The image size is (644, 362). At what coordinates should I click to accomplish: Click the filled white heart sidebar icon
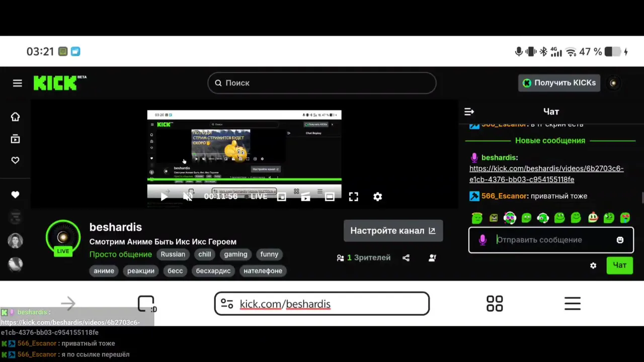[x=16, y=195]
